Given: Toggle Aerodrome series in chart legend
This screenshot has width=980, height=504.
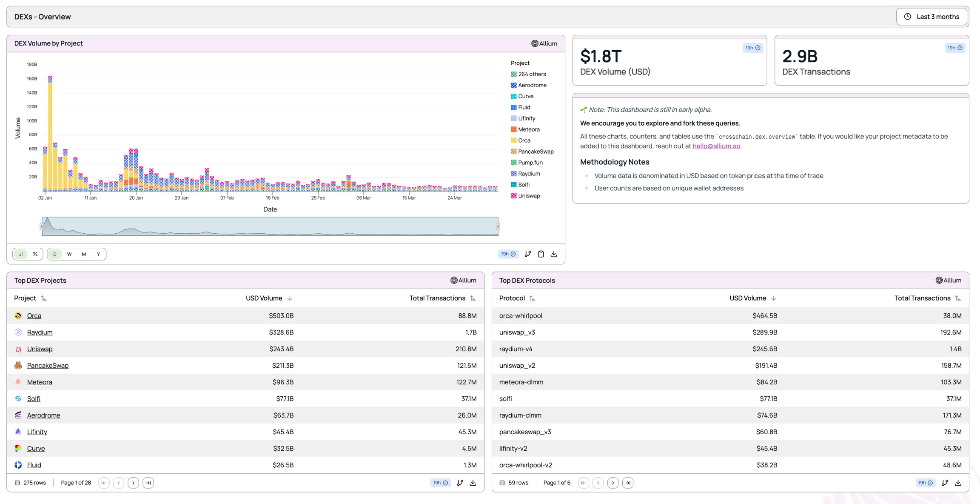Looking at the screenshot, I should (x=529, y=85).
